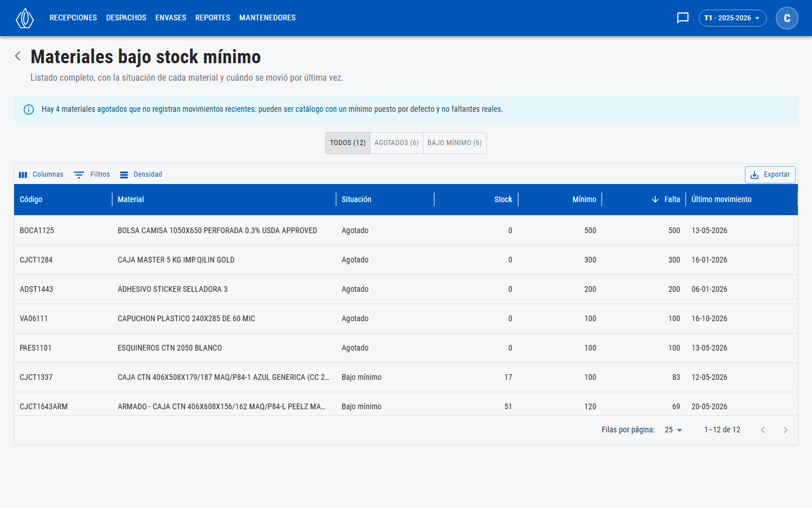Click the app logo in the header
The height and width of the screenshot is (508, 812).
point(25,18)
